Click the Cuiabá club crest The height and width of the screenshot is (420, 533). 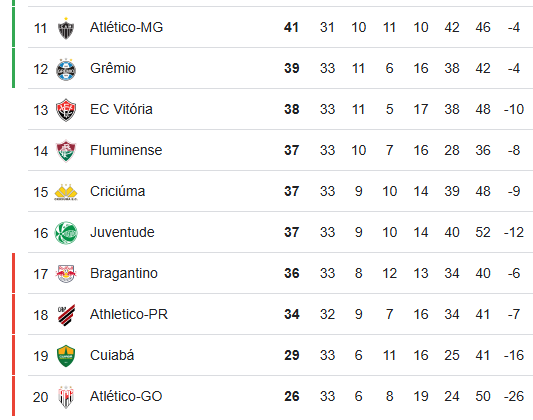[66, 356]
